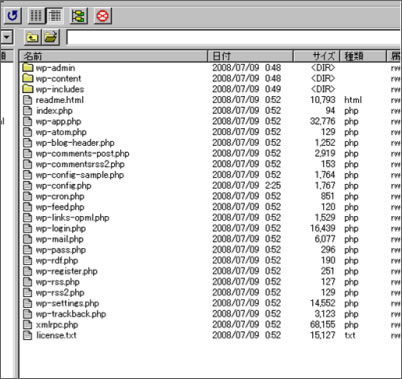This screenshot has height=379, width=402.
Task: Select the wp-blog-header.php file icon
Action: [28, 143]
